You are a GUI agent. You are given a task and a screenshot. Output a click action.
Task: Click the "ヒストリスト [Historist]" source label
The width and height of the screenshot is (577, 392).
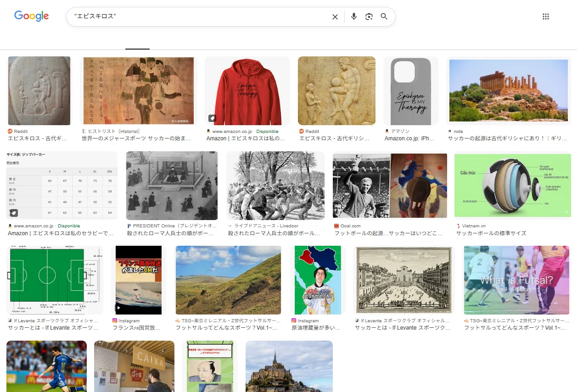(113, 132)
